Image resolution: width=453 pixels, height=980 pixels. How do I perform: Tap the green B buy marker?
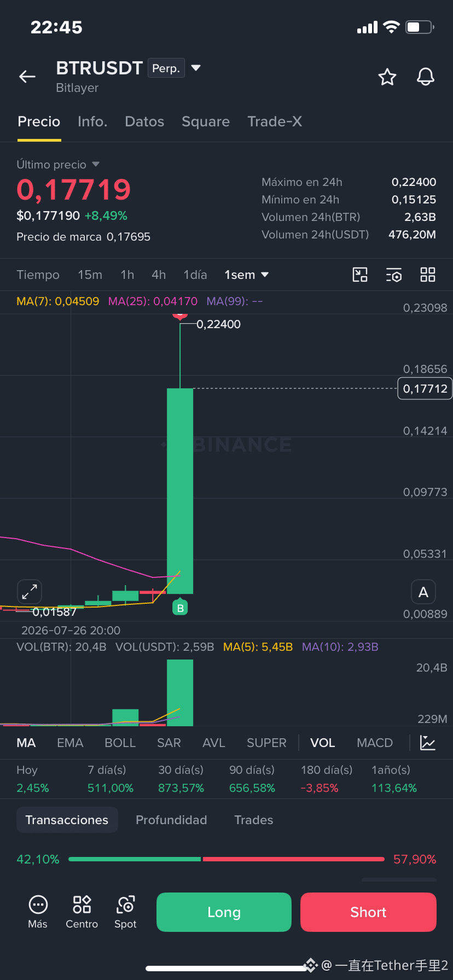click(x=180, y=607)
